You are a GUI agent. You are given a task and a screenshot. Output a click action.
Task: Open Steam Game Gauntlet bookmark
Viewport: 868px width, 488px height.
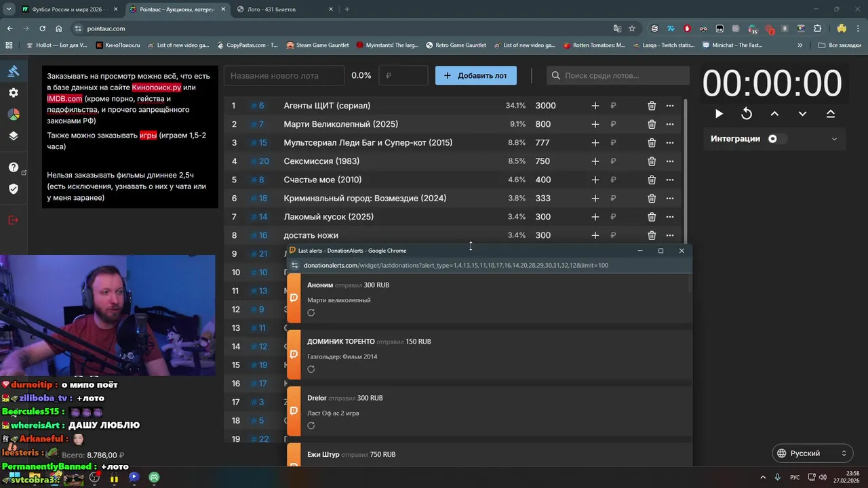coord(317,45)
